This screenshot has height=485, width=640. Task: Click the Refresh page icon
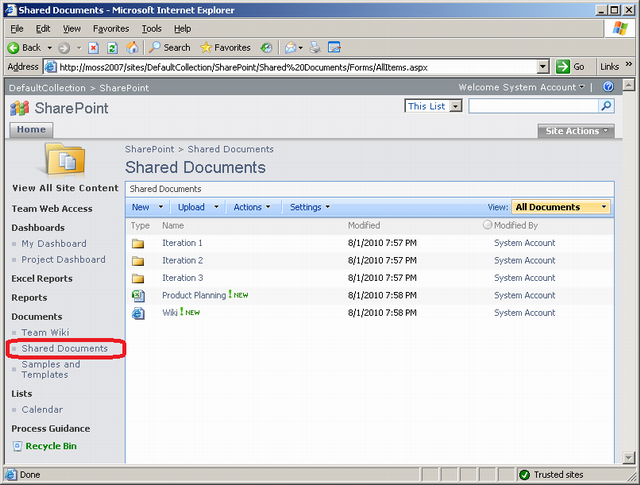pos(112,48)
